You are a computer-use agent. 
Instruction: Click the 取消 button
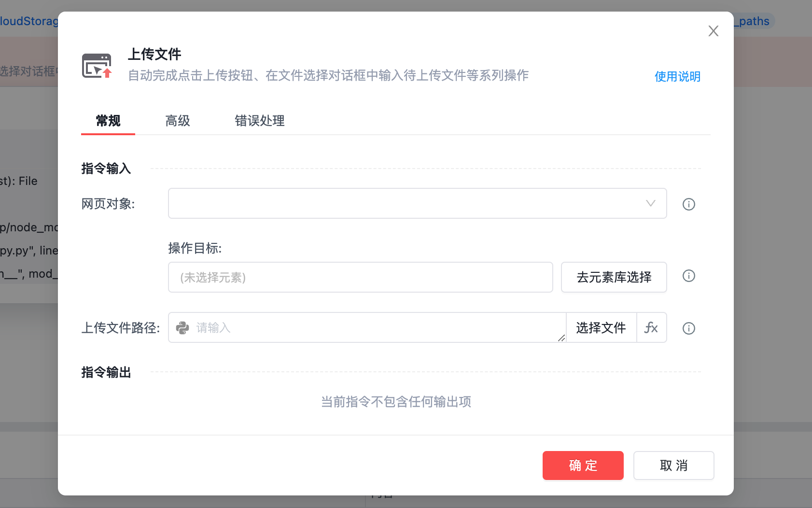673,466
